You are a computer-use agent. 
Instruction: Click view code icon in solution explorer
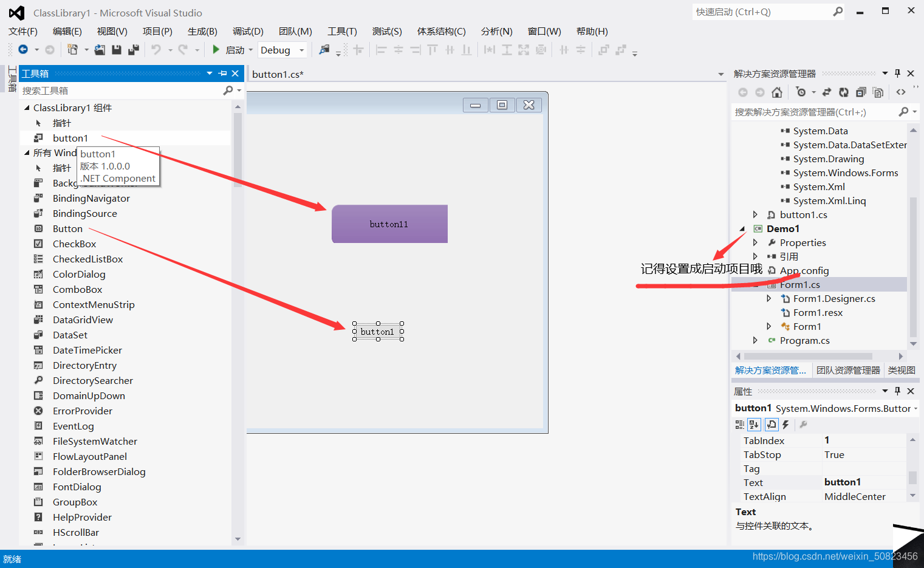click(901, 92)
